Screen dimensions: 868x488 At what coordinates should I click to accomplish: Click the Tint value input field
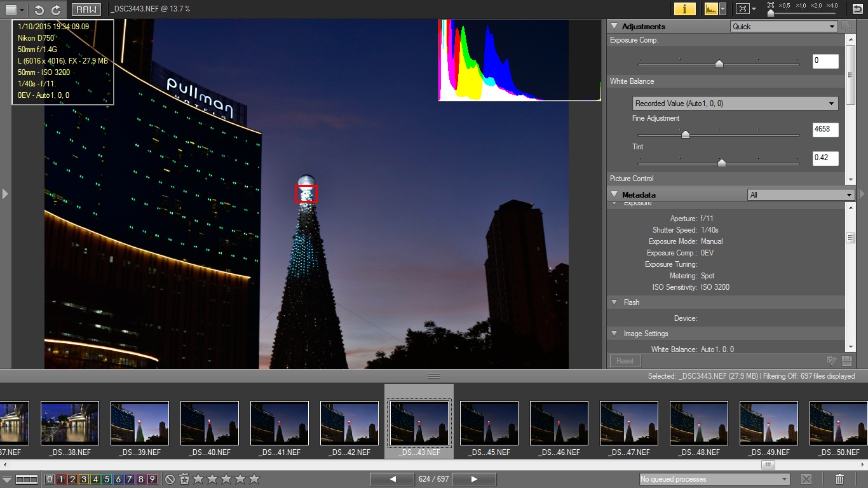[x=825, y=158]
